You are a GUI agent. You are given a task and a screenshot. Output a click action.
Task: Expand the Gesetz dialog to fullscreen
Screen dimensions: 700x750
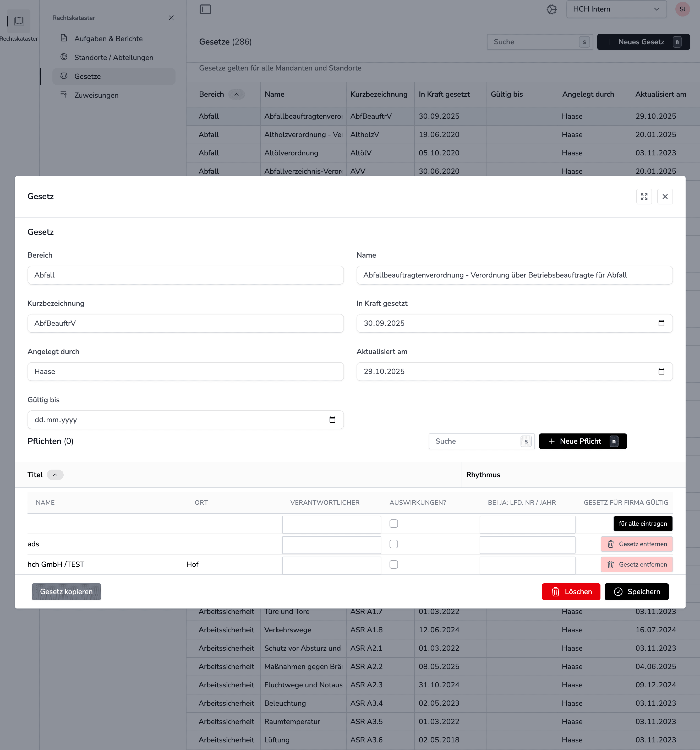(x=644, y=197)
